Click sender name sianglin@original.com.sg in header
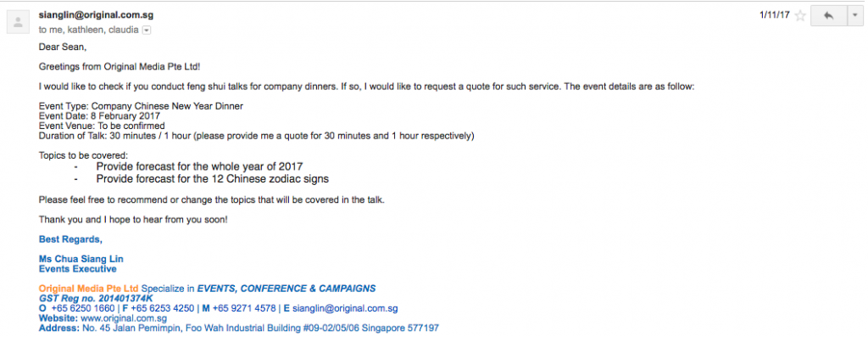This screenshot has height=337, width=868. [x=97, y=15]
